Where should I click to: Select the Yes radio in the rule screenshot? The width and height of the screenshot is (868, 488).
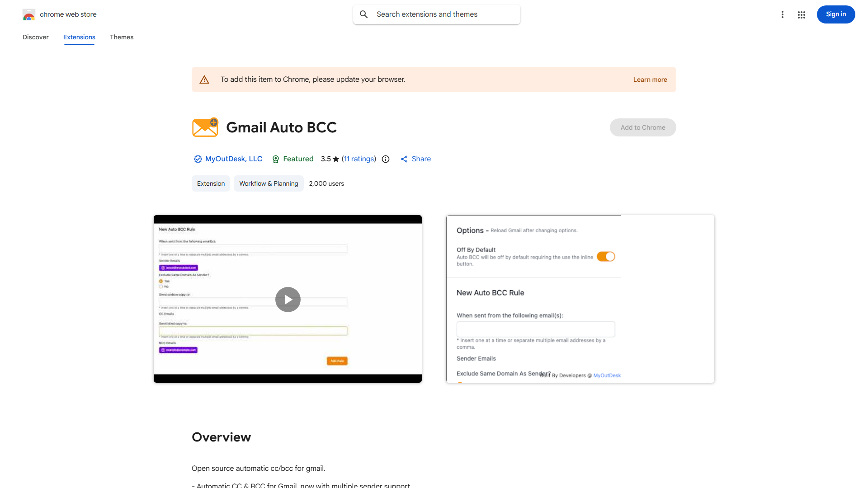pos(161,281)
